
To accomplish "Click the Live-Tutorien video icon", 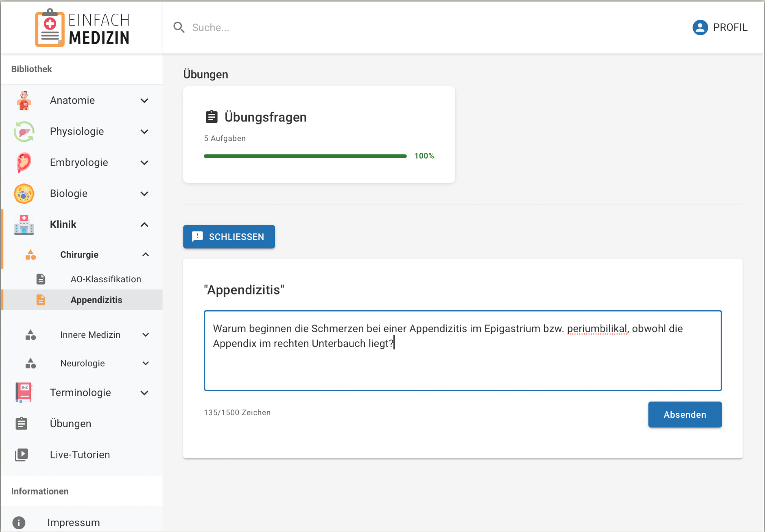I will pos(22,455).
